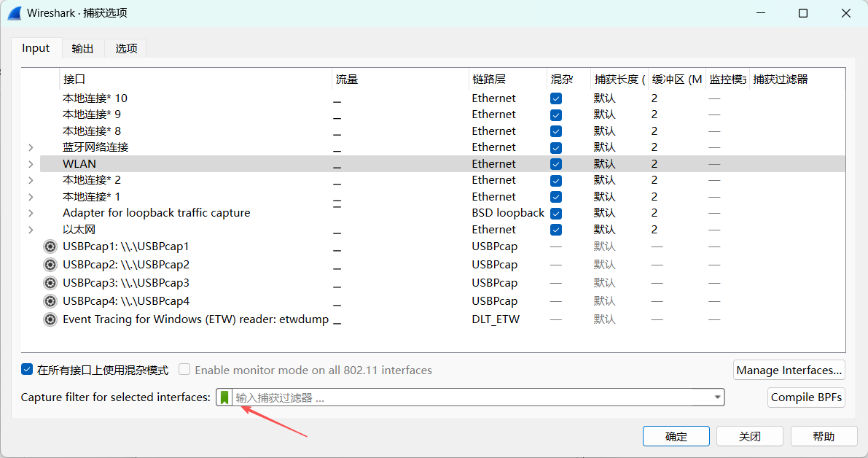Switch to the 选项 tab
Image resolution: width=868 pixels, height=458 pixels.
pyautogui.click(x=126, y=49)
